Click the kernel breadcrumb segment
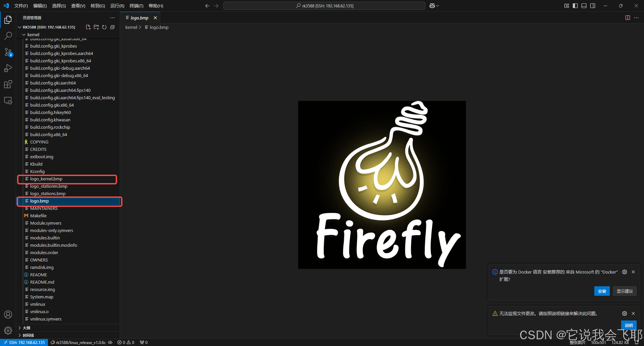The height and width of the screenshot is (346, 644). (x=131, y=27)
